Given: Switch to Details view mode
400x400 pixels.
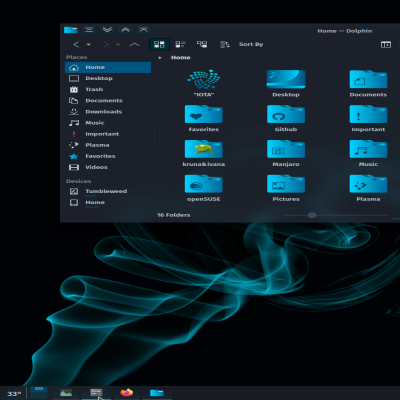Looking at the screenshot, I should pyautogui.click(x=202, y=44).
